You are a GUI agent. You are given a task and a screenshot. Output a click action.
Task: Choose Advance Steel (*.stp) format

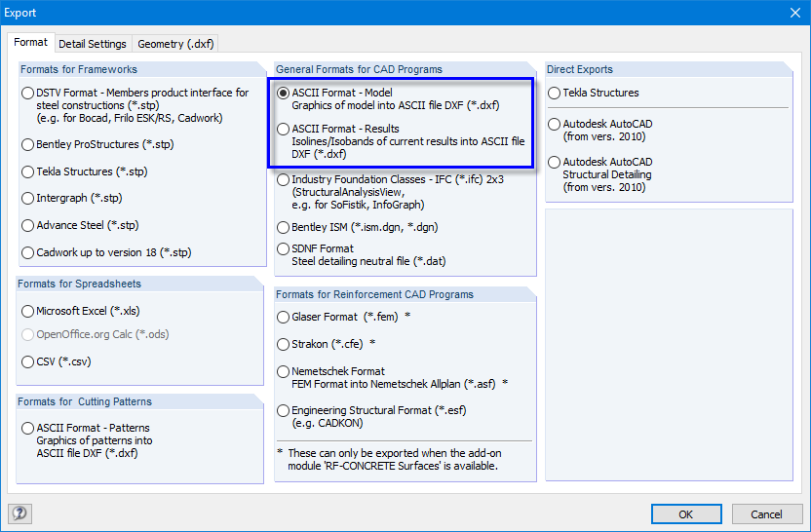tap(27, 226)
